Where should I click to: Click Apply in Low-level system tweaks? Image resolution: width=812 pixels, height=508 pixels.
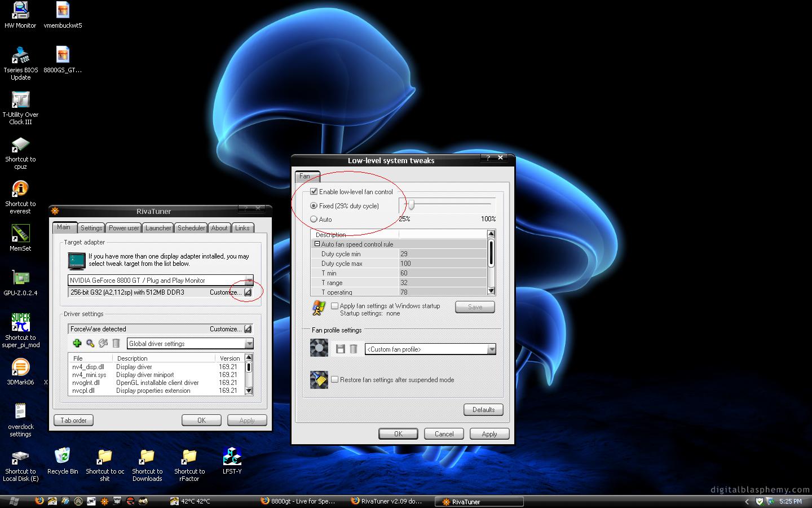489,434
